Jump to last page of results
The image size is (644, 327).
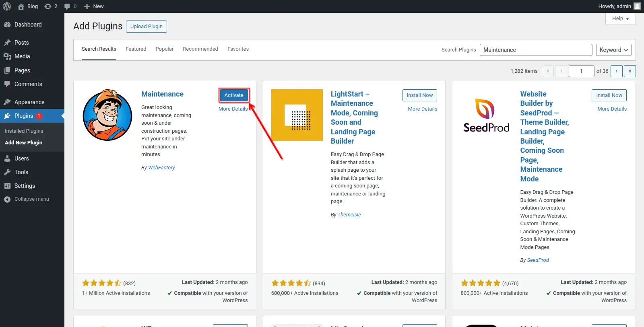(x=630, y=71)
